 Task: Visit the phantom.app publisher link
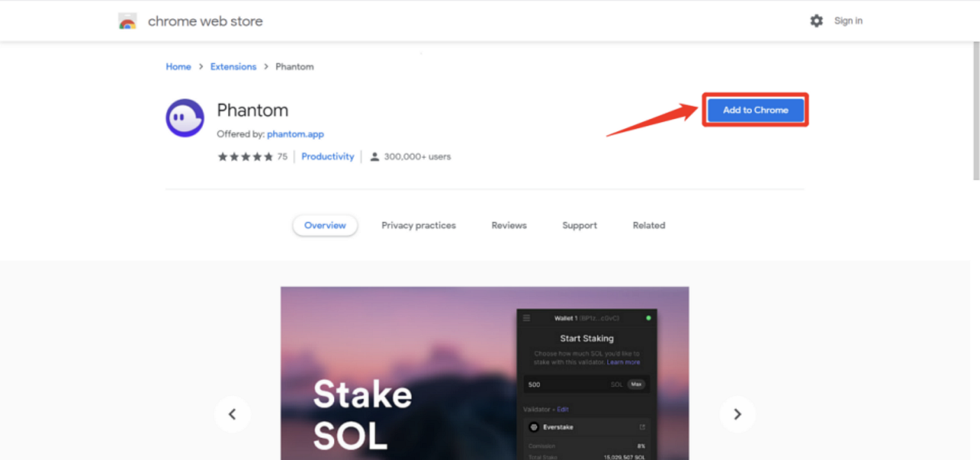pos(295,134)
